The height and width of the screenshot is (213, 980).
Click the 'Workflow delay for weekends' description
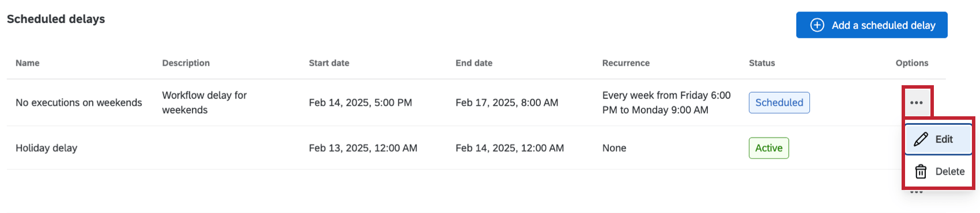point(204,102)
